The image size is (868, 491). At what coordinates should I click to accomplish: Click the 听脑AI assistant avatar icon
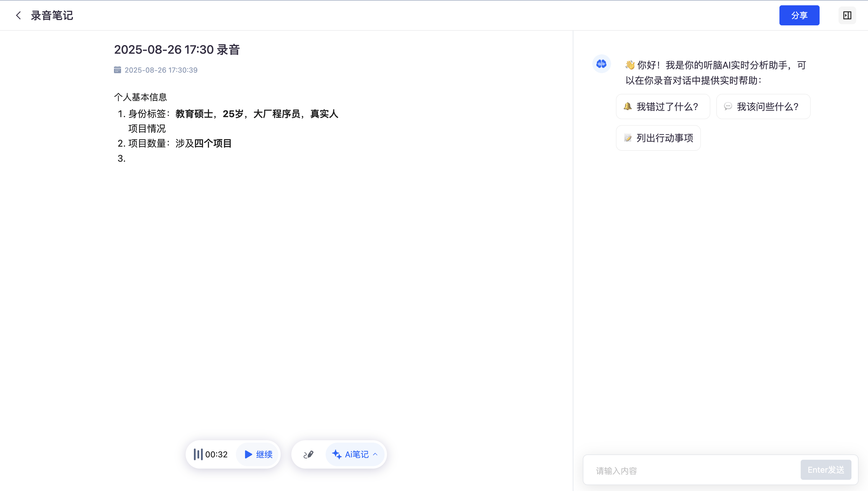[601, 64]
